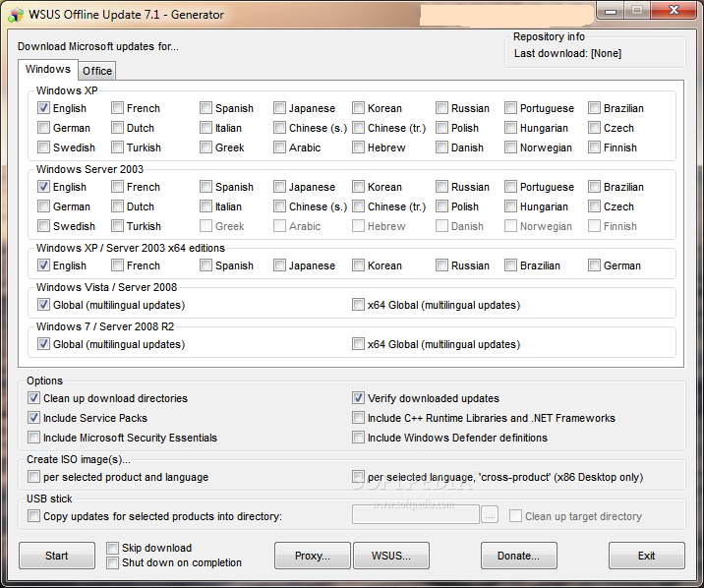Check ISO per selected language cross-product
This screenshot has height=588, width=704.
point(358,477)
